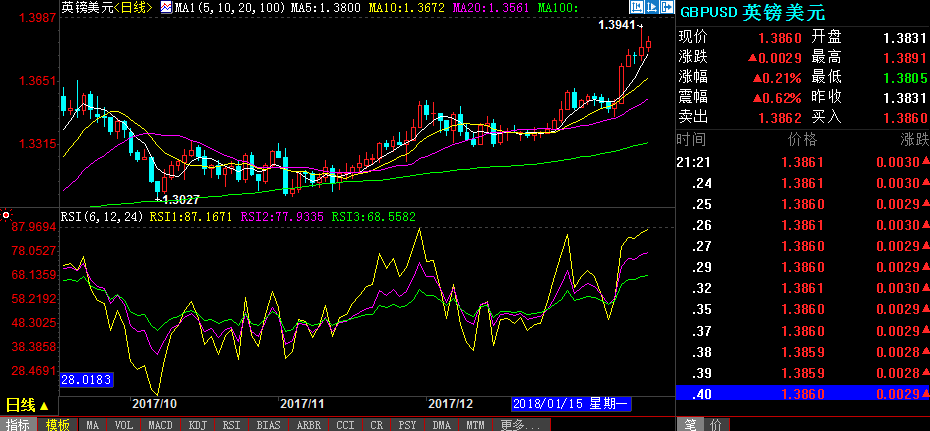Select the MACD indicator
The height and width of the screenshot is (431, 930).
pyautogui.click(x=159, y=425)
